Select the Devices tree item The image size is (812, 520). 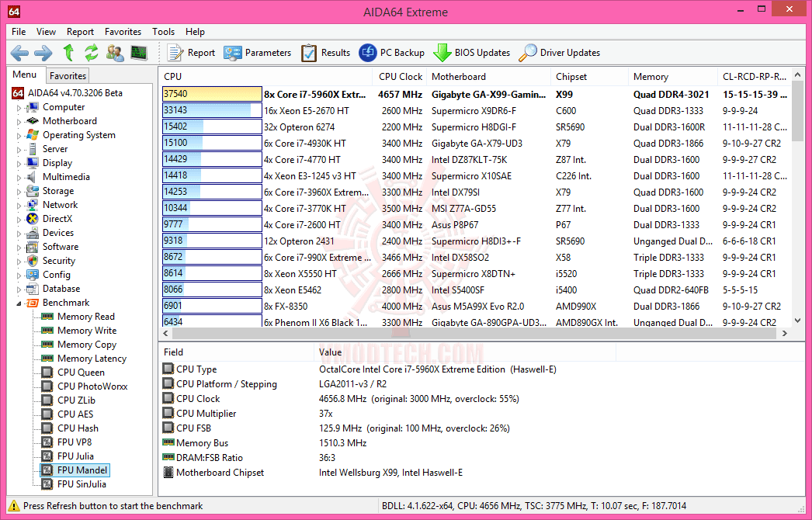58,233
